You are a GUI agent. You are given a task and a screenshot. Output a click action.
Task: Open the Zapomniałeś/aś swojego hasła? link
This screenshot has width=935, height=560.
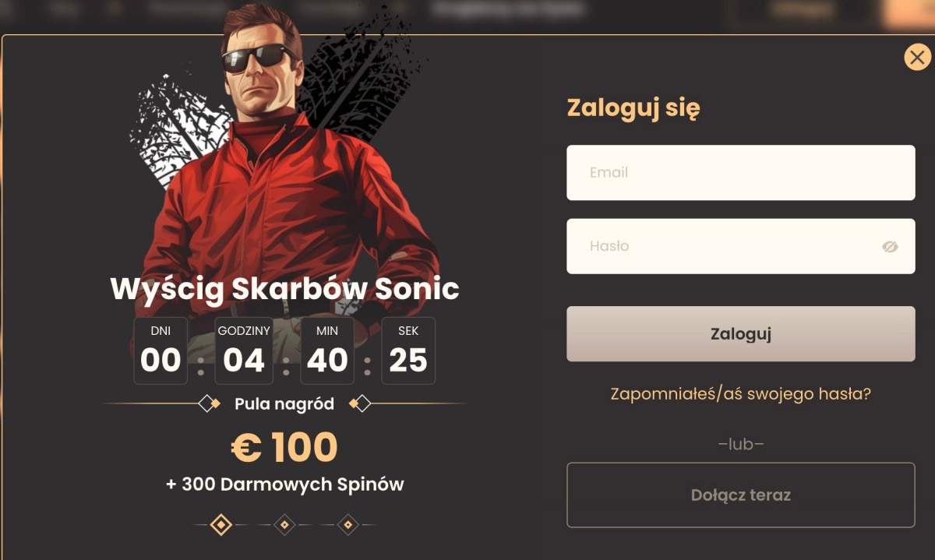[741, 393]
